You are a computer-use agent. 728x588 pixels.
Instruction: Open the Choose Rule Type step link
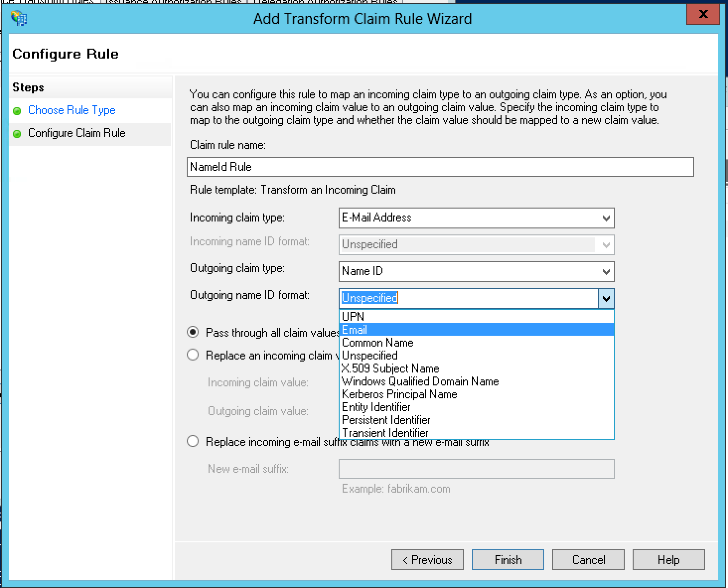tap(72, 110)
